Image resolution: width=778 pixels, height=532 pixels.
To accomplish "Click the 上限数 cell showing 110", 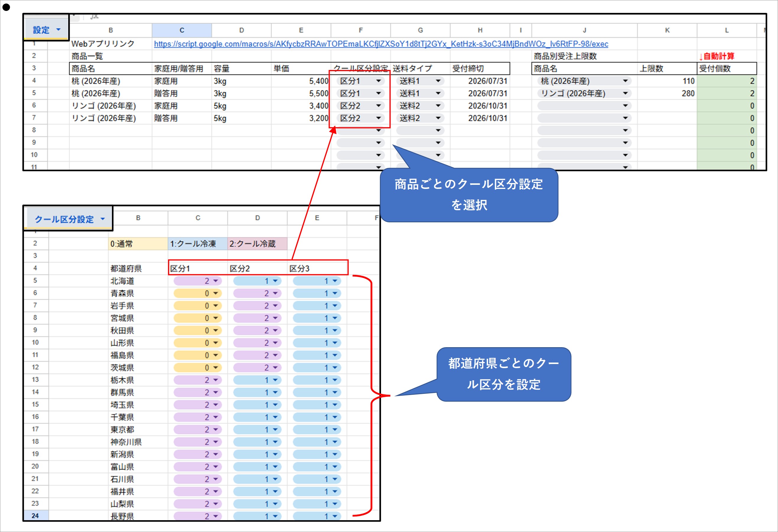I will pyautogui.click(x=667, y=81).
